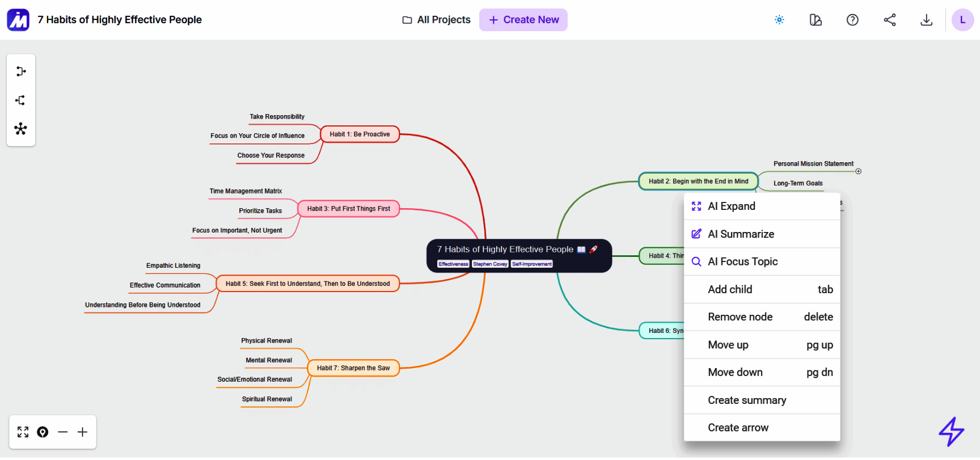Click the center-on-root locate icon
This screenshot has width=980, height=460.
click(x=43, y=432)
